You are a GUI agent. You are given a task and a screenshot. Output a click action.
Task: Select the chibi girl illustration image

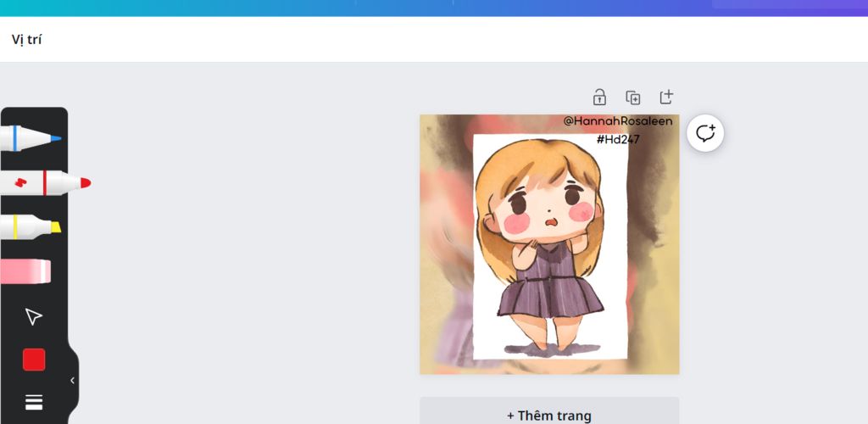[x=550, y=247]
